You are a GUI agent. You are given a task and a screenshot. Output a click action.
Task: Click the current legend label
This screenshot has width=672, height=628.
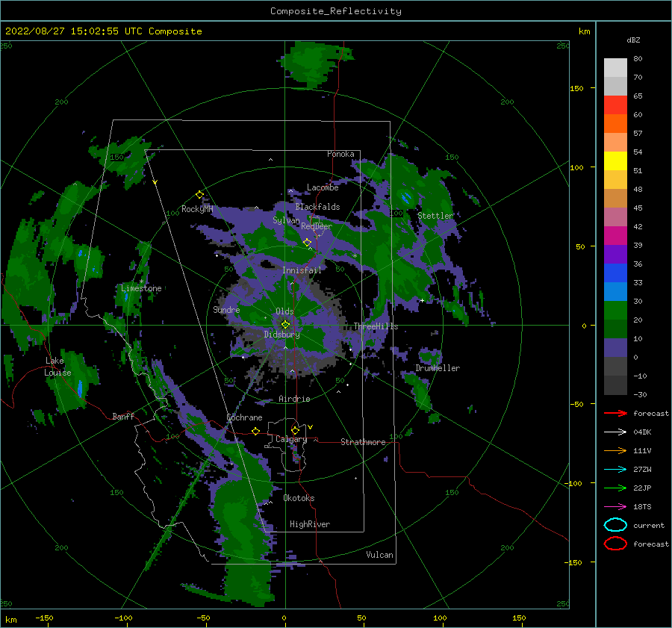649,525
